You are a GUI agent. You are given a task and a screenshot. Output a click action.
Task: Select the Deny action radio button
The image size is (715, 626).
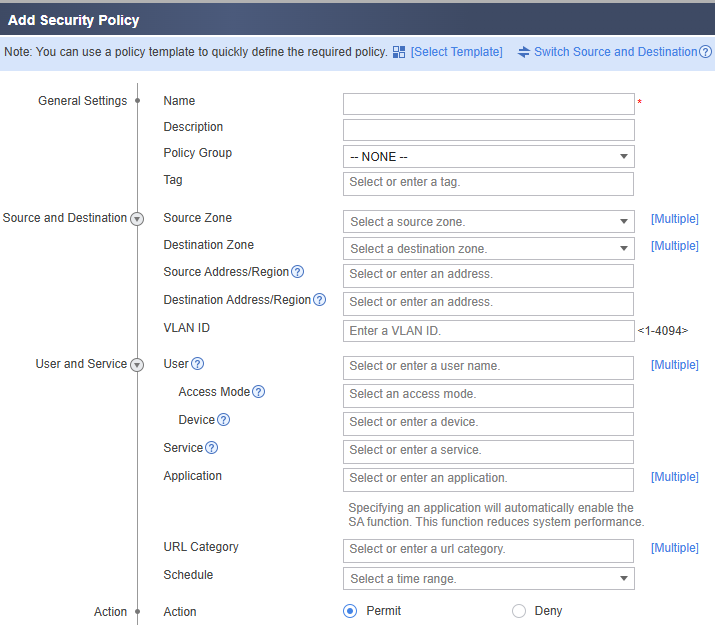point(519,611)
